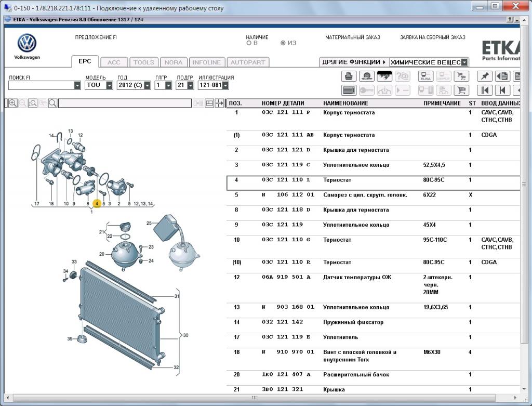Click the greyed zoom out magnifier icon

(x=23, y=103)
